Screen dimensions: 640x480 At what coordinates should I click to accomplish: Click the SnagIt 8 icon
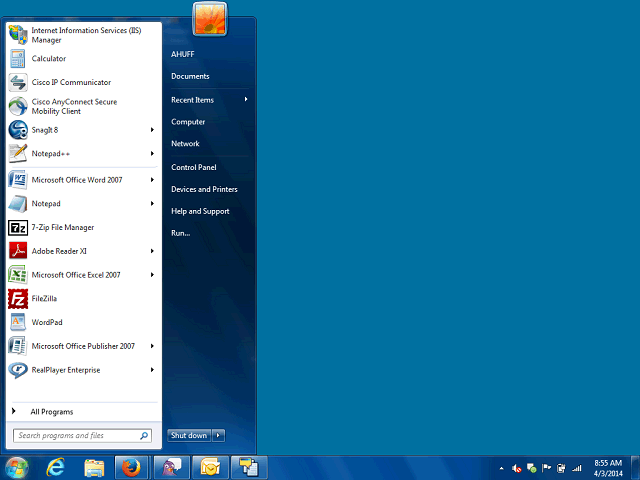coord(18,130)
